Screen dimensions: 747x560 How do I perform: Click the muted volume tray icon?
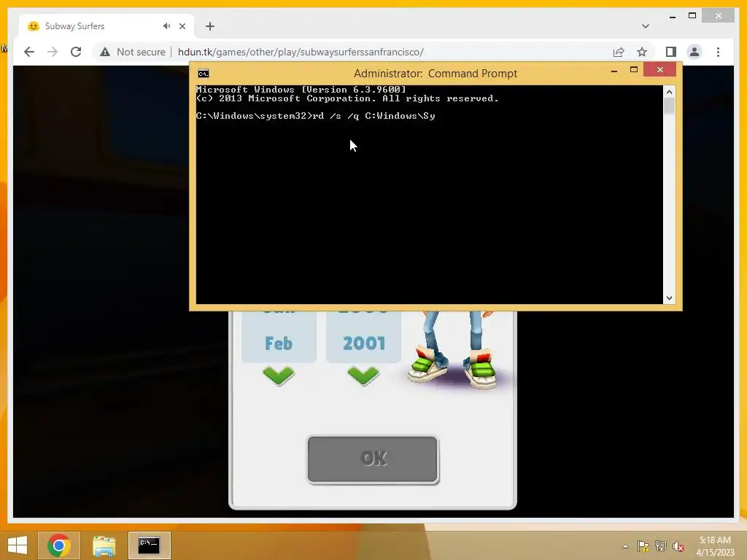pyautogui.click(x=678, y=546)
